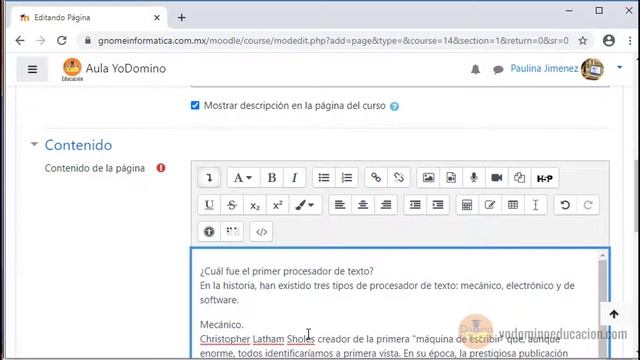Insert an image into the editor

pyautogui.click(x=428, y=178)
